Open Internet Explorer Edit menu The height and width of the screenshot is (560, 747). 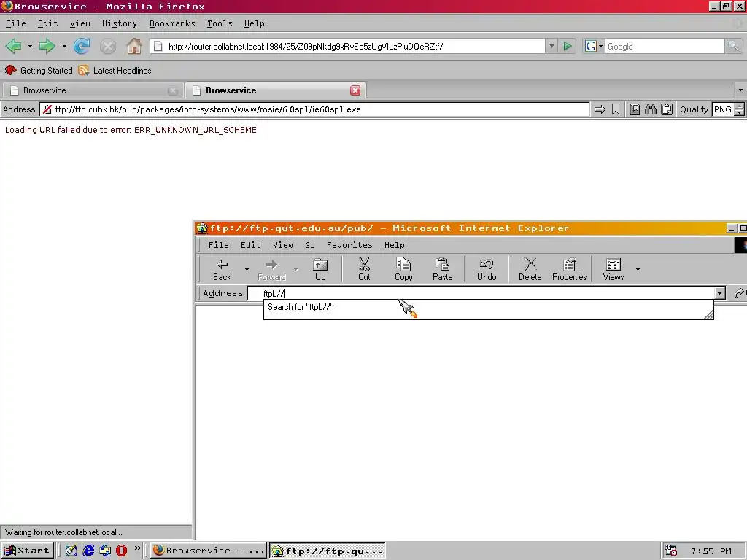(250, 245)
